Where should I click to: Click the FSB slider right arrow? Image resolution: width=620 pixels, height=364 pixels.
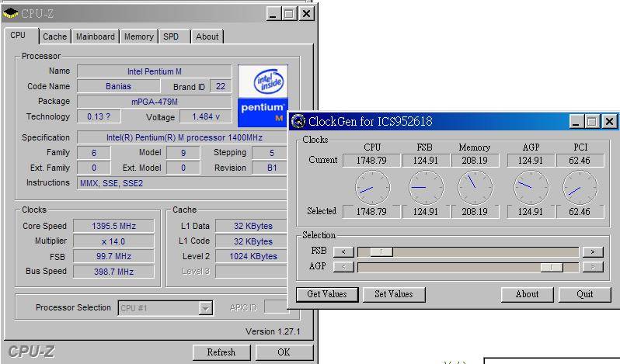(x=593, y=251)
